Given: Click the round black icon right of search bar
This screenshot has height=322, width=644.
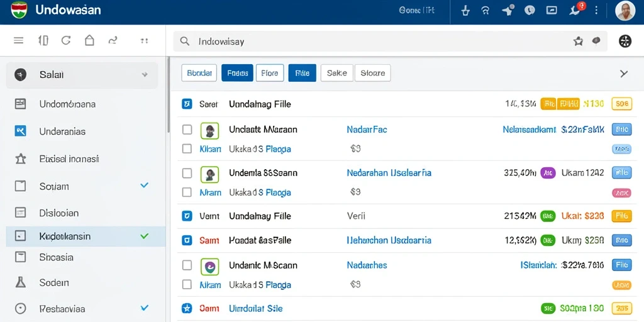Looking at the screenshot, I should [x=625, y=41].
